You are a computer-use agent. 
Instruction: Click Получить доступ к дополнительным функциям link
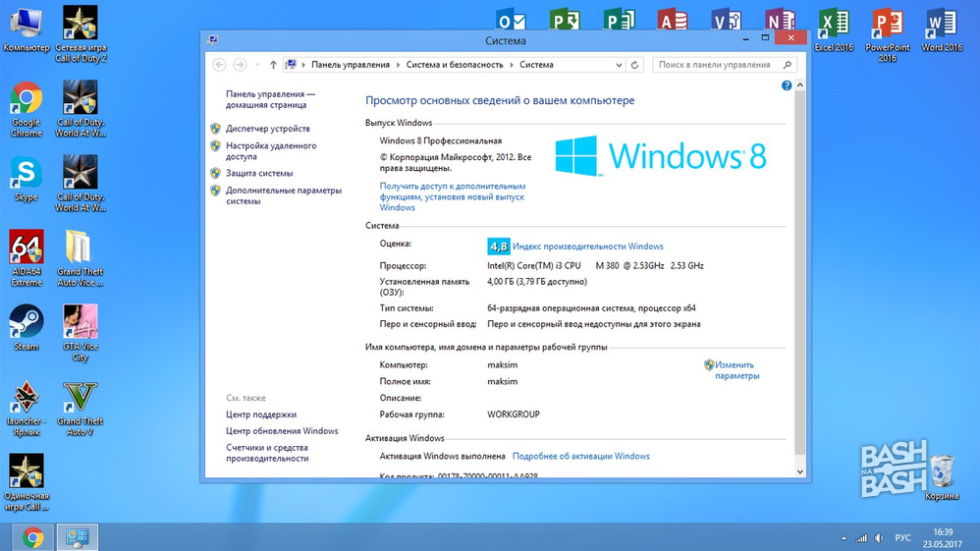(452, 196)
